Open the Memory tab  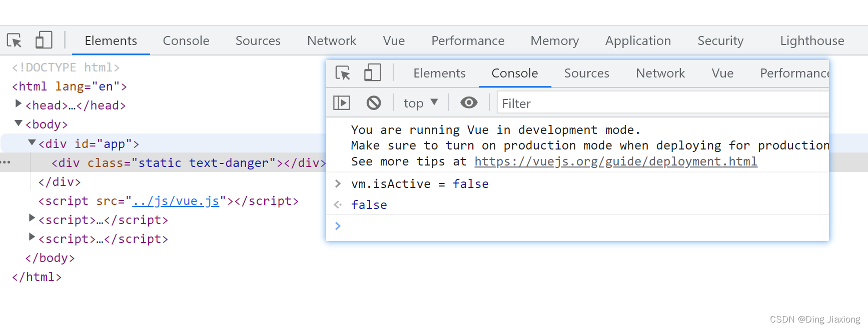pyautogui.click(x=555, y=40)
